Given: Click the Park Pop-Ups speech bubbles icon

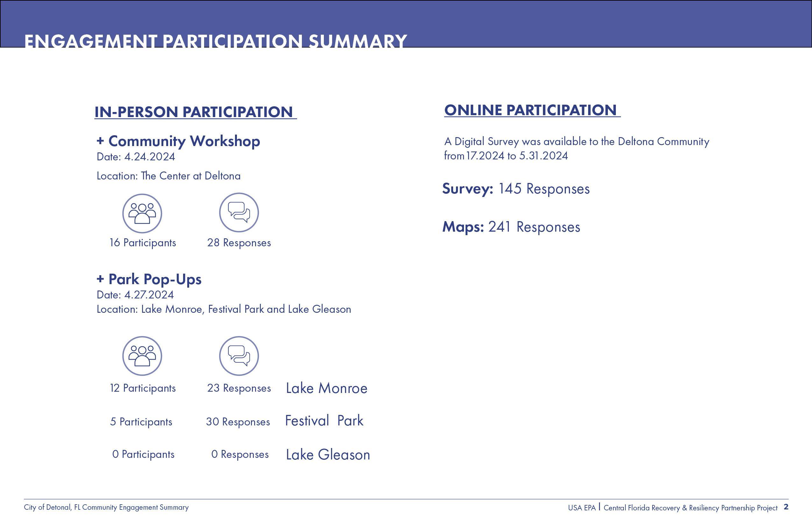Looking at the screenshot, I should click(x=239, y=356).
